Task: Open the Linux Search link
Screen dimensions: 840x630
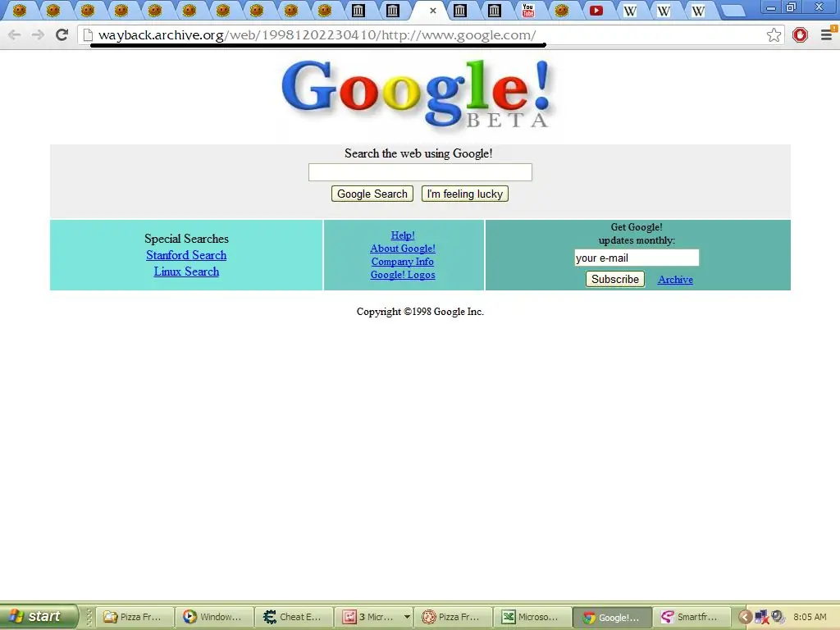Action: pyautogui.click(x=186, y=272)
